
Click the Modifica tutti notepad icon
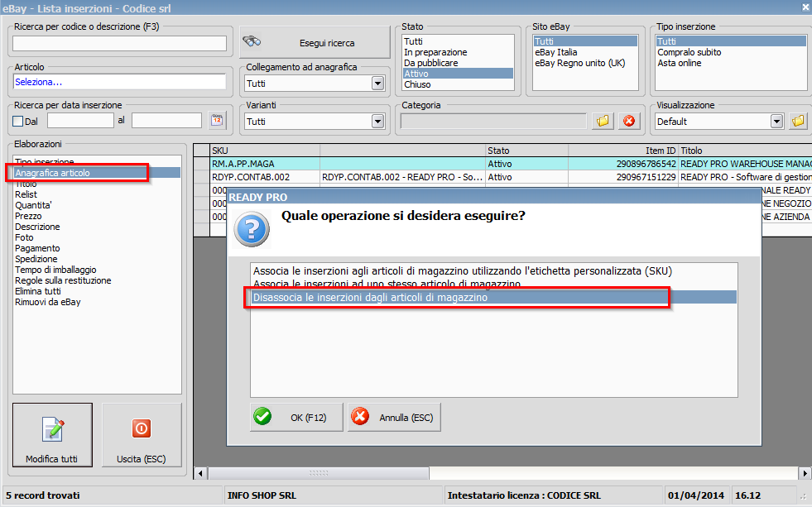click(53, 429)
